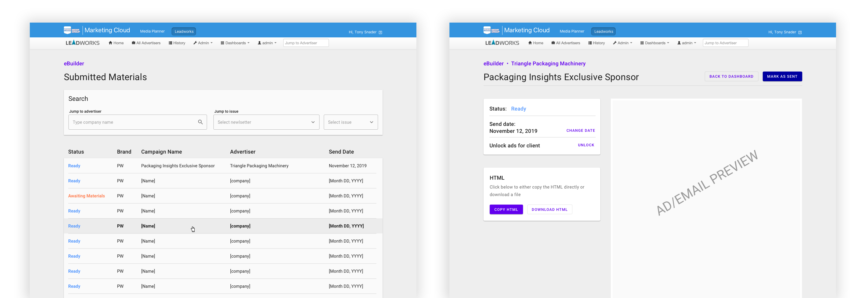Open All Advertisers in left navbar
This screenshot has height=298, width=868.
coord(146,43)
